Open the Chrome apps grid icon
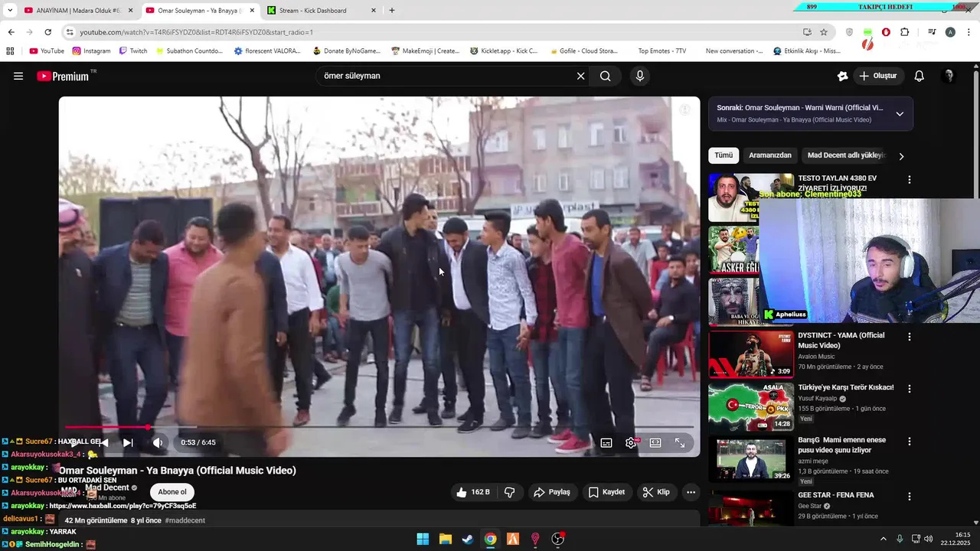Image resolution: width=980 pixels, height=551 pixels. click(x=10, y=51)
